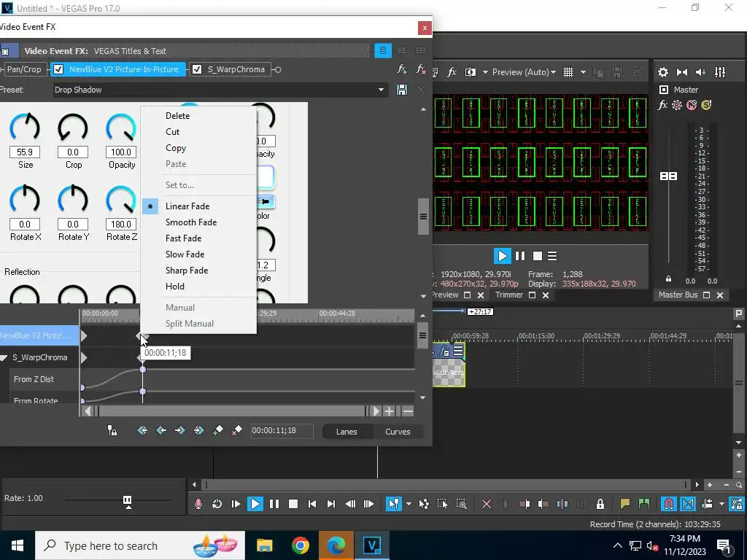
Task: Switch keyframe view to Curves
Action: point(398,432)
